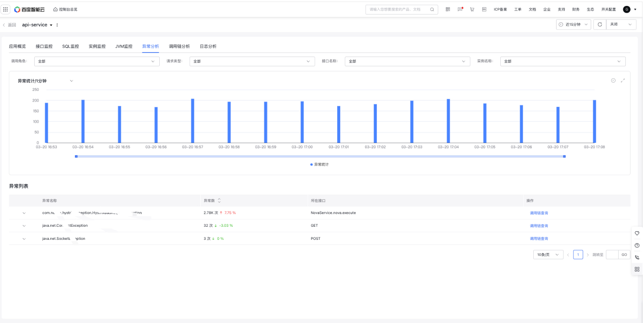Open 生态 in the header menu
This screenshot has height=323, width=644.
point(590,9)
